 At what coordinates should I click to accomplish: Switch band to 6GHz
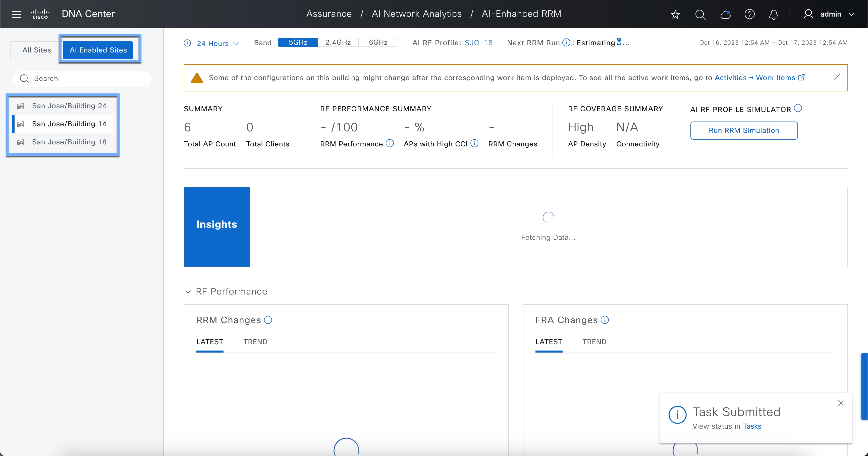pyautogui.click(x=378, y=42)
